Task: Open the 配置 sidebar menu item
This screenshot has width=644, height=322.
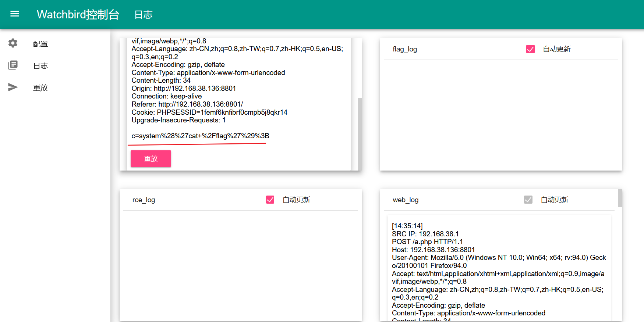Action: 55,44
